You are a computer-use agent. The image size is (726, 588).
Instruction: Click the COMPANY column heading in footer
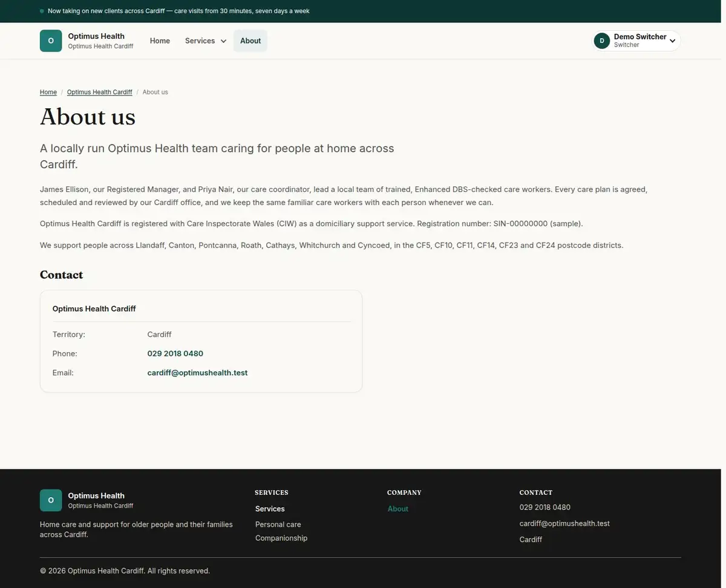(405, 492)
